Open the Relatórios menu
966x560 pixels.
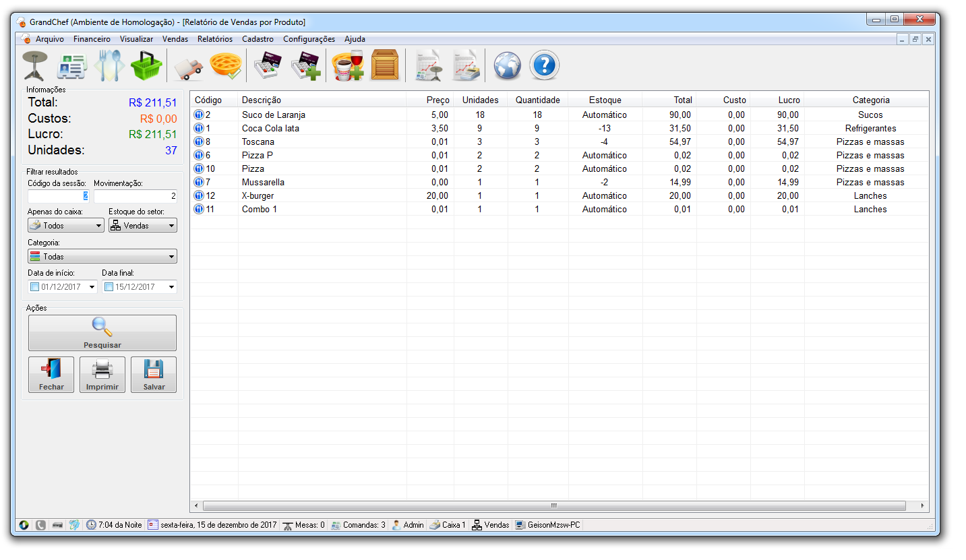click(214, 39)
